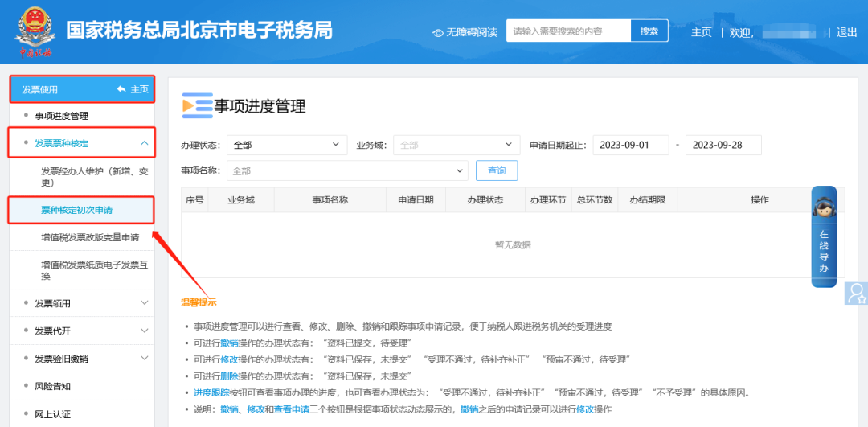Click the 无障碍阅读 eye icon
The height and width of the screenshot is (427, 868).
click(438, 33)
